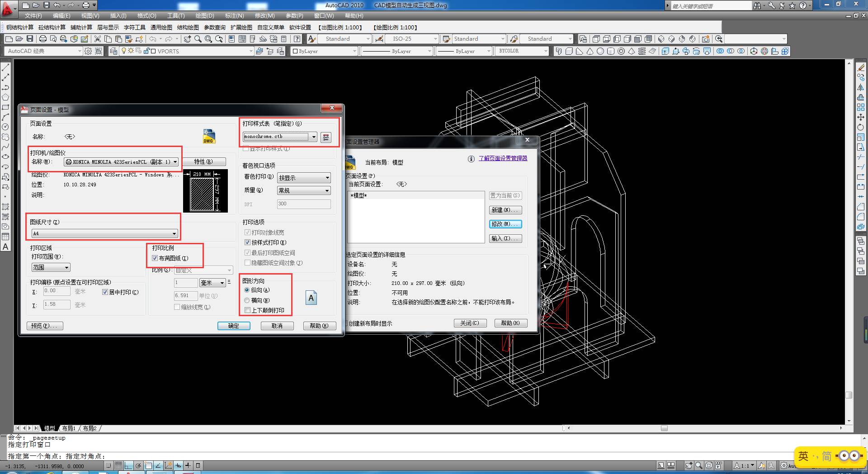
Task: Open the printer name dropdown
Action: click(122, 161)
